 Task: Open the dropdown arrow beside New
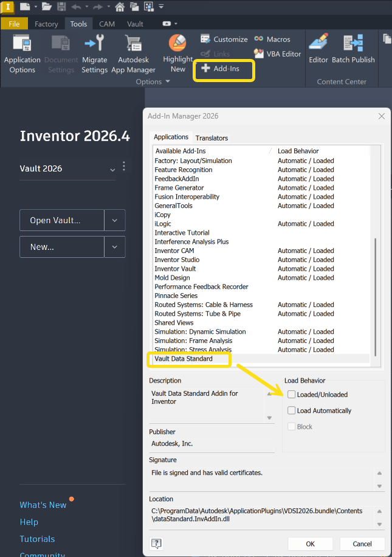(115, 247)
